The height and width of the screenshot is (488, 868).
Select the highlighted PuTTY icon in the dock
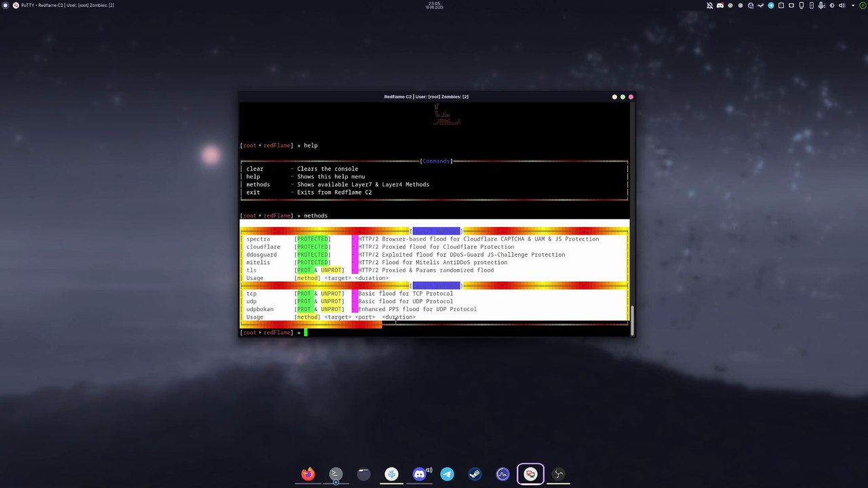tap(530, 474)
